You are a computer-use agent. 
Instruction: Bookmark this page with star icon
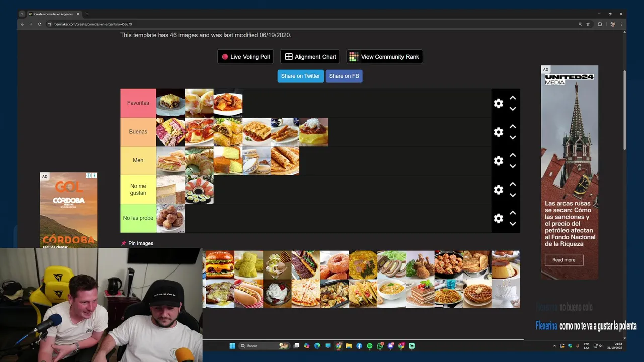[588, 24]
